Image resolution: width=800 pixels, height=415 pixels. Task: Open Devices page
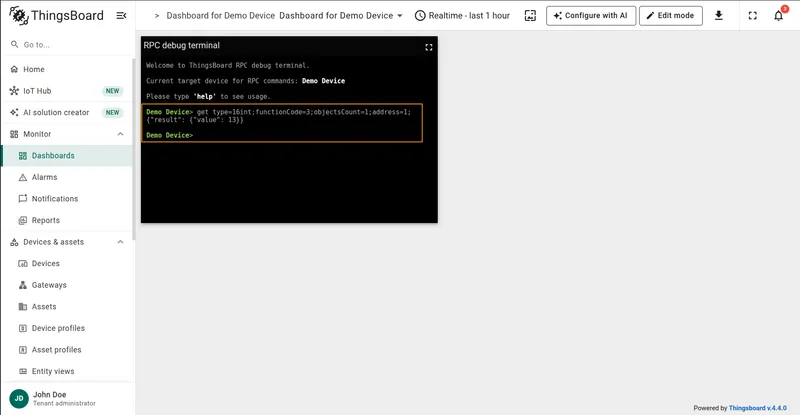(67, 263)
